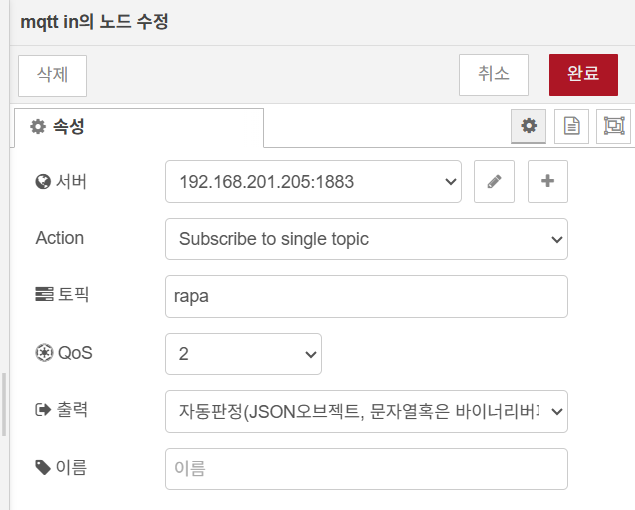Confirm changes with the red 완료 button
The width and height of the screenshot is (635, 510).
[583, 74]
